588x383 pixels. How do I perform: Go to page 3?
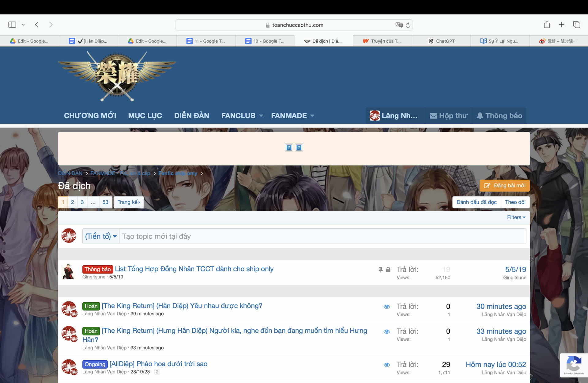(x=82, y=202)
